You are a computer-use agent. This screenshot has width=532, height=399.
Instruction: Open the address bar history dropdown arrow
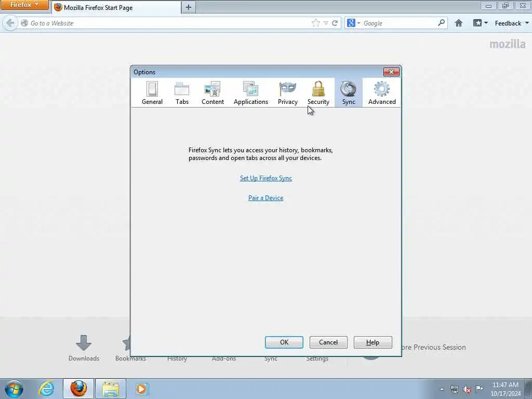pos(326,23)
